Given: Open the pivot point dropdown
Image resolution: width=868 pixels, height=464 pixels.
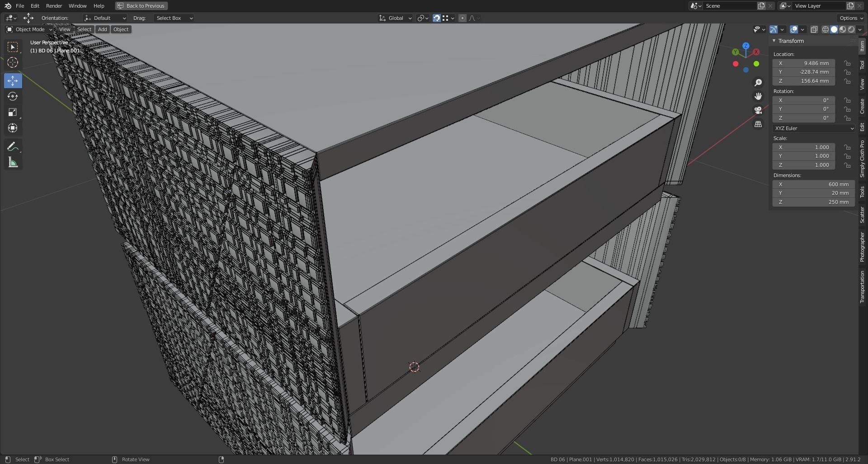Looking at the screenshot, I should (x=423, y=18).
